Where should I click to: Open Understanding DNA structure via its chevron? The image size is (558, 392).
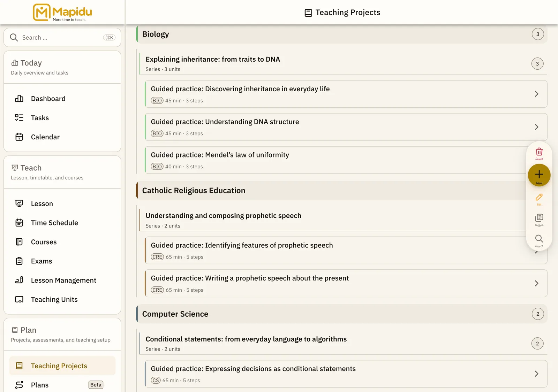[536, 127]
